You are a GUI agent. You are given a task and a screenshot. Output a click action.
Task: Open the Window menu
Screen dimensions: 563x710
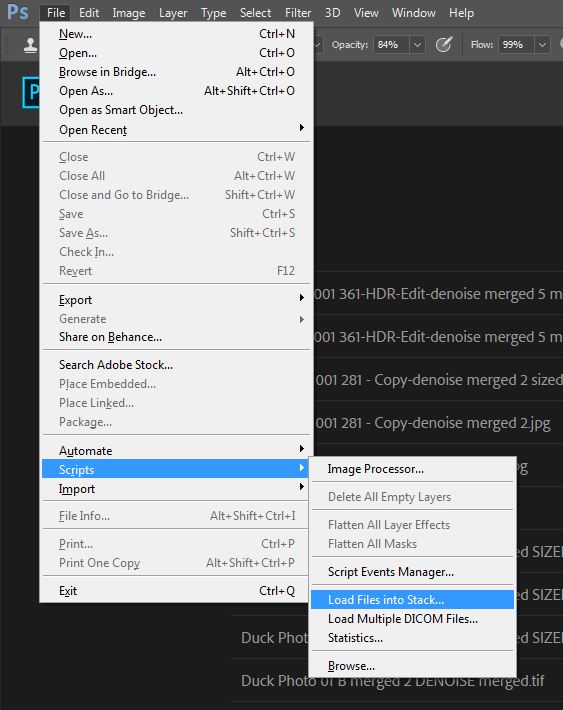click(414, 13)
